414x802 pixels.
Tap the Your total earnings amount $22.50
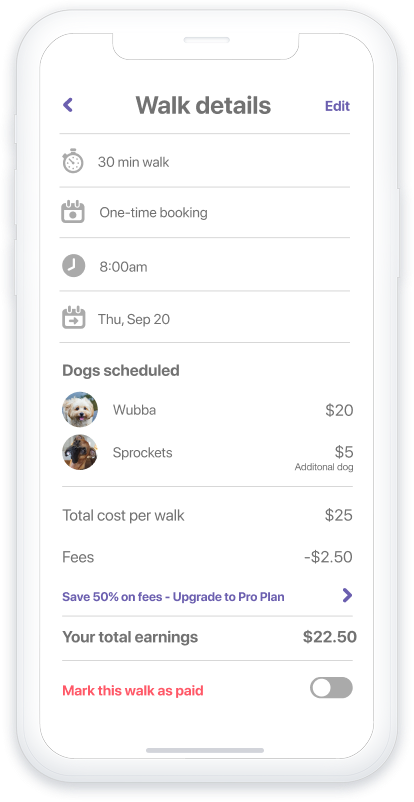[x=330, y=637]
